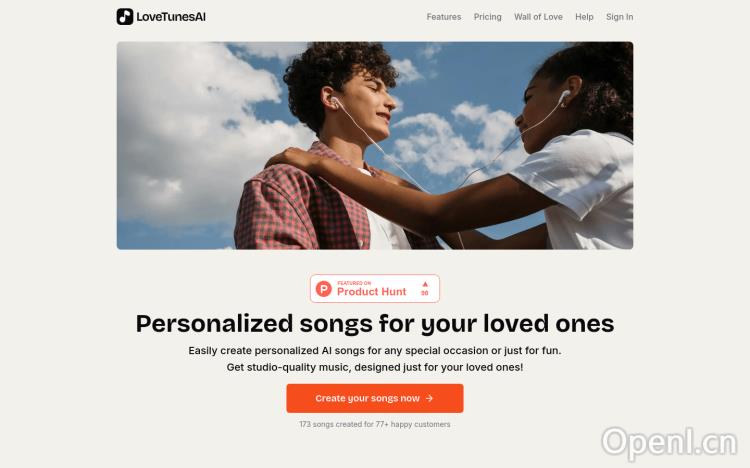The width and height of the screenshot is (750, 468).
Task: Click the arrow icon on the orange button
Action: click(x=429, y=398)
